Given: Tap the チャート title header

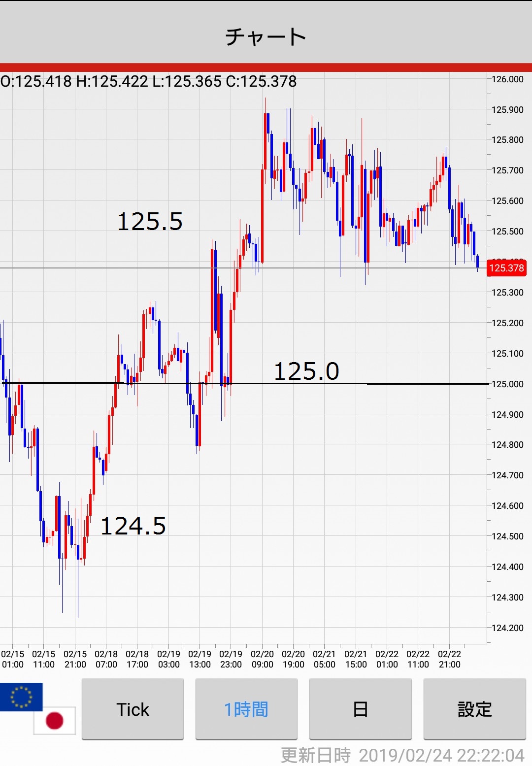Looking at the screenshot, I should [x=266, y=37].
